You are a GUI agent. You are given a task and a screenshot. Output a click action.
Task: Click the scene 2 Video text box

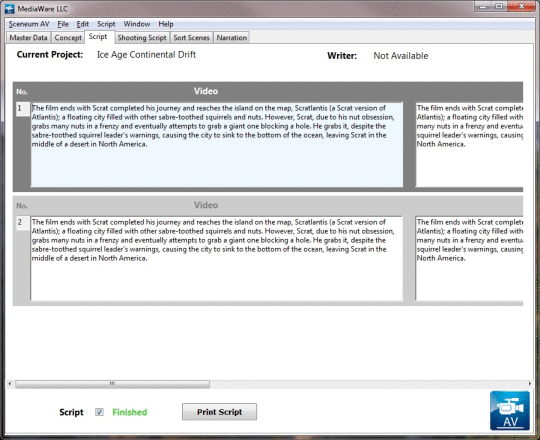pyautogui.click(x=217, y=259)
